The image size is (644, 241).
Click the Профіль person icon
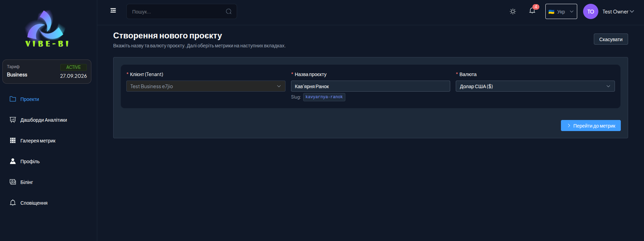pos(13,161)
